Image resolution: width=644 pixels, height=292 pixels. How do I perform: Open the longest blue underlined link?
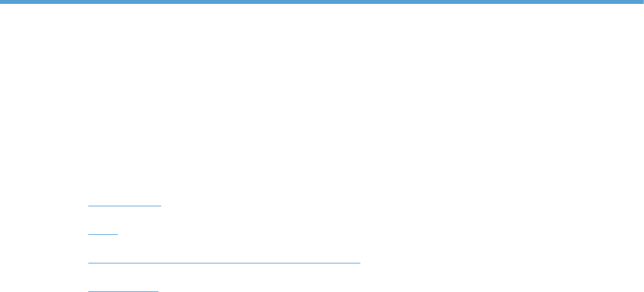tap(224, 258)
